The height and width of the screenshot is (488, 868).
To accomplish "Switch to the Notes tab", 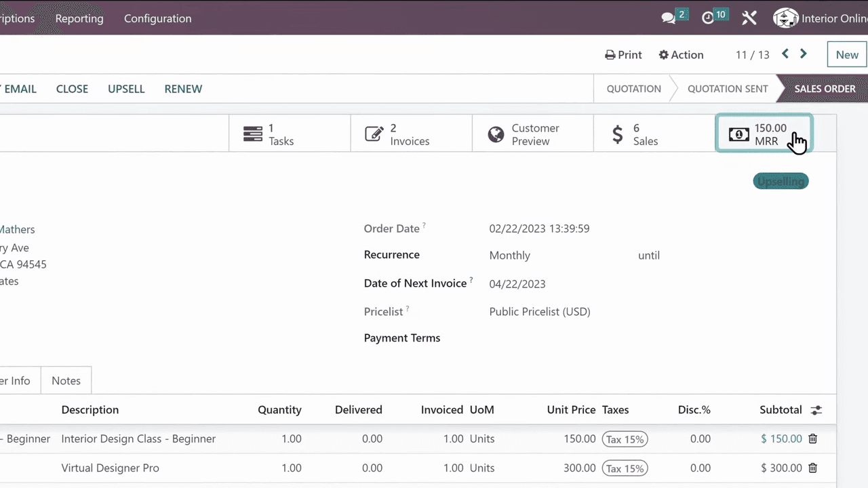I will [x=66, y=381].
